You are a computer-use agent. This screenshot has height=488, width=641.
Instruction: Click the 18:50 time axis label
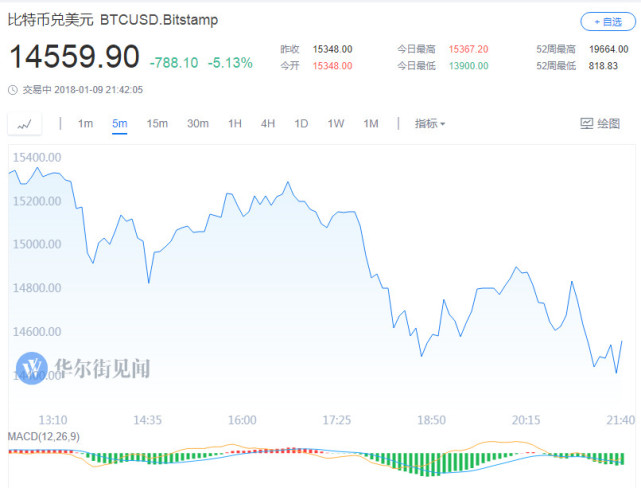click(431, 420)
